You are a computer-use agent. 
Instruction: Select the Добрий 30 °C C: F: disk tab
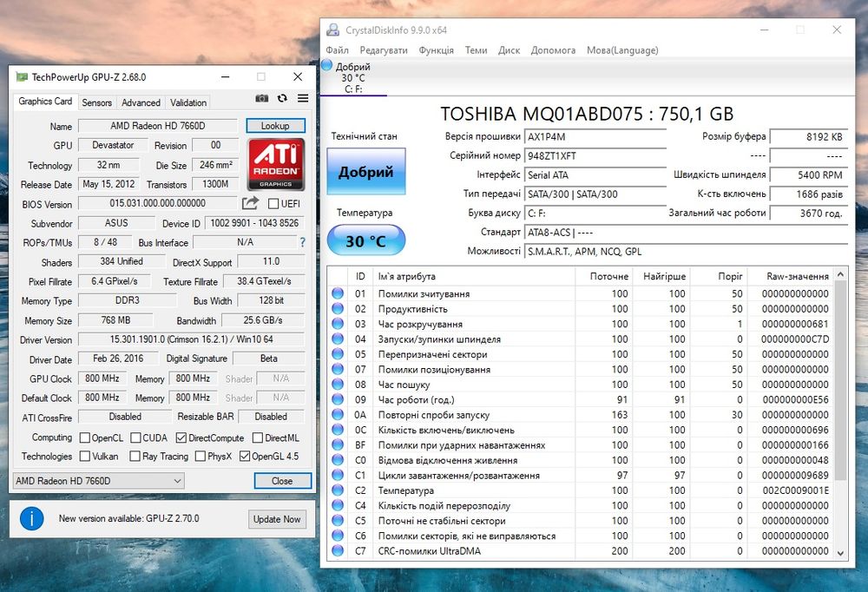coord(353,77)
